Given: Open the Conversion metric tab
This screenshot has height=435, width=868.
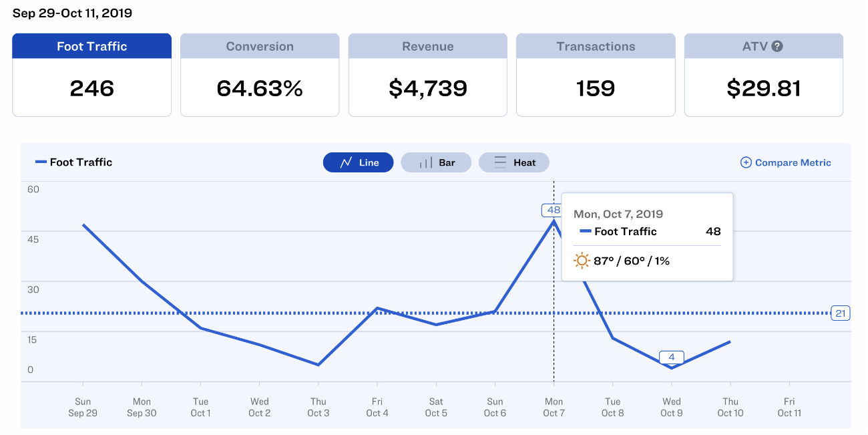Looking at the screenshot, I should pyautogui.click(x=260, y=47).
